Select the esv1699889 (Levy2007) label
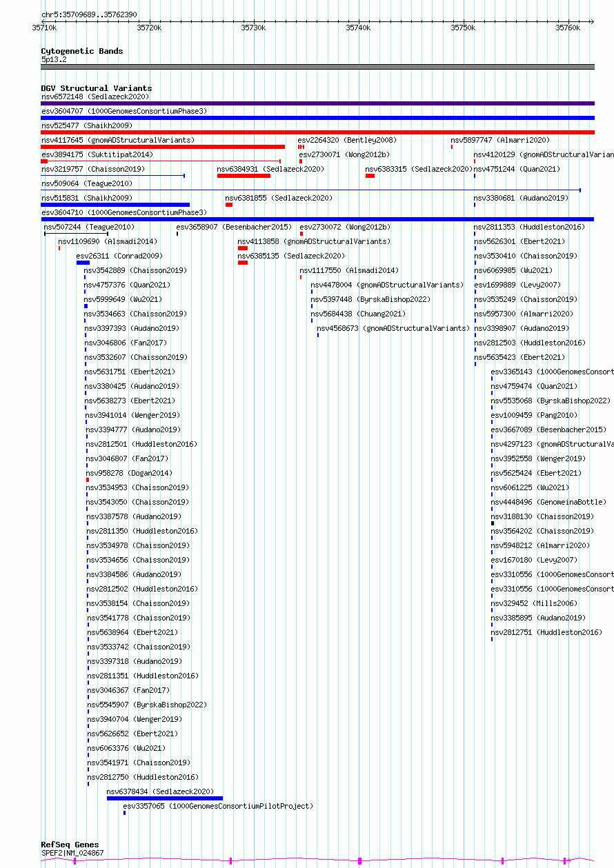Viewport: 614px width, 868px height. tap(517, 285)
